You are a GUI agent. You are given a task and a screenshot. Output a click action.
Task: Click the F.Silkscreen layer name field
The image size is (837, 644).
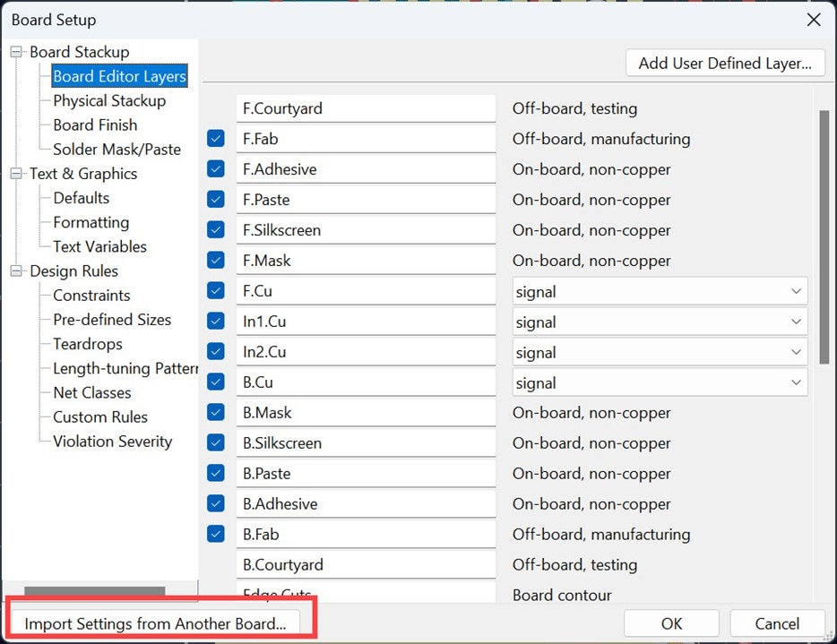pyautogui.click(x=366, y=230)
